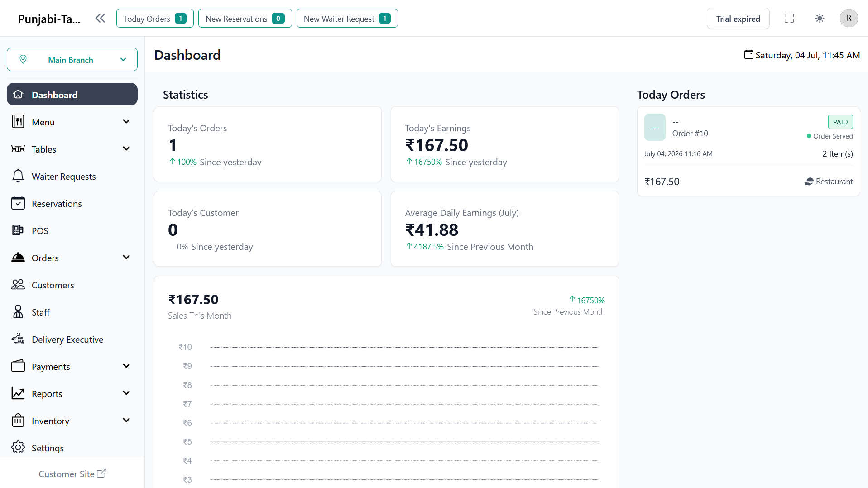Click Average Daily Earnings (July) card

click(x=505, y=229)
